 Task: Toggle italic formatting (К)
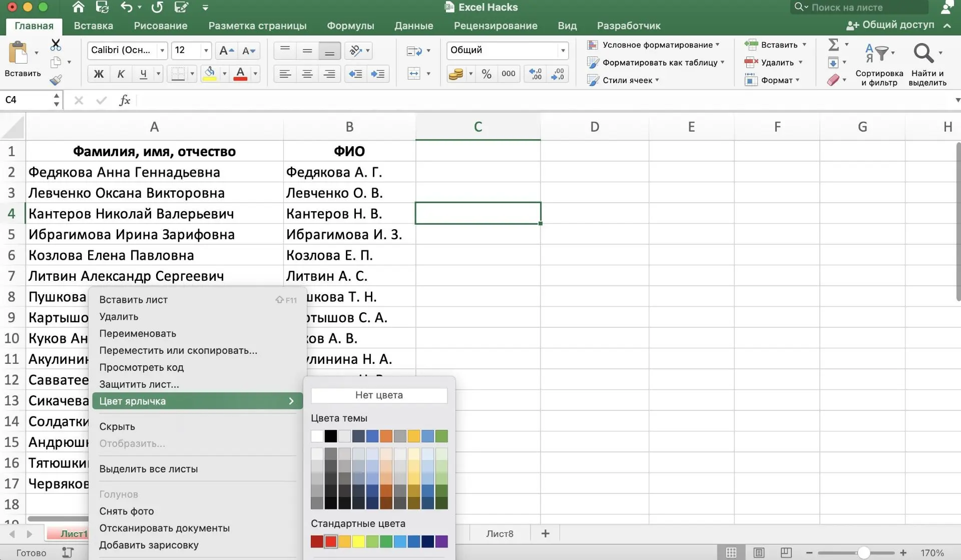(121, 74)
